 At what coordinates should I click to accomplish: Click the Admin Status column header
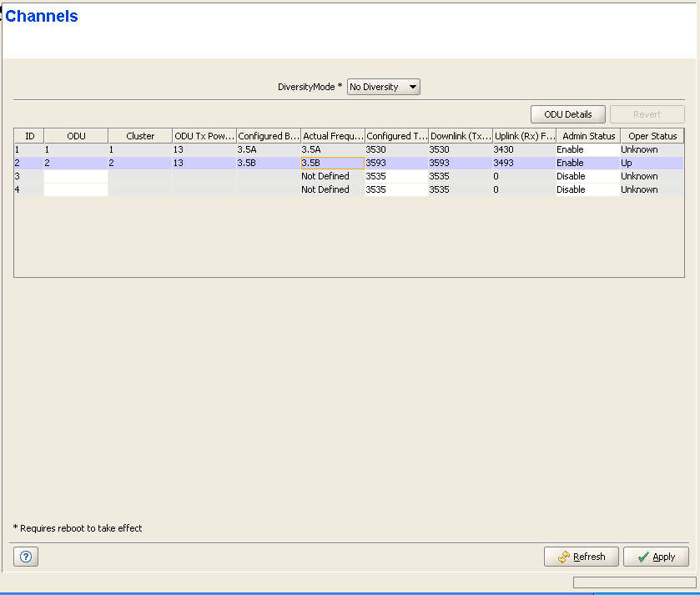pyautogui.click(x=587, y=136)
